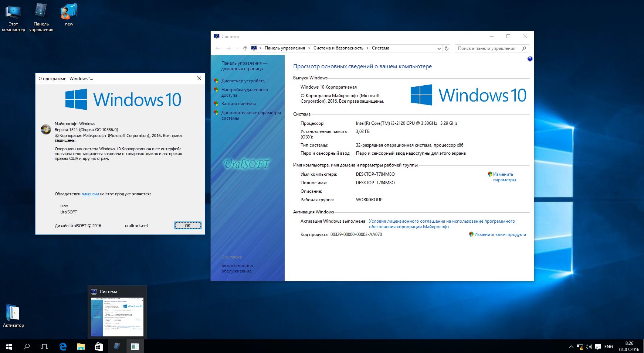
Task: Select Панель управления breadcrumb
Action: [285, 48]
